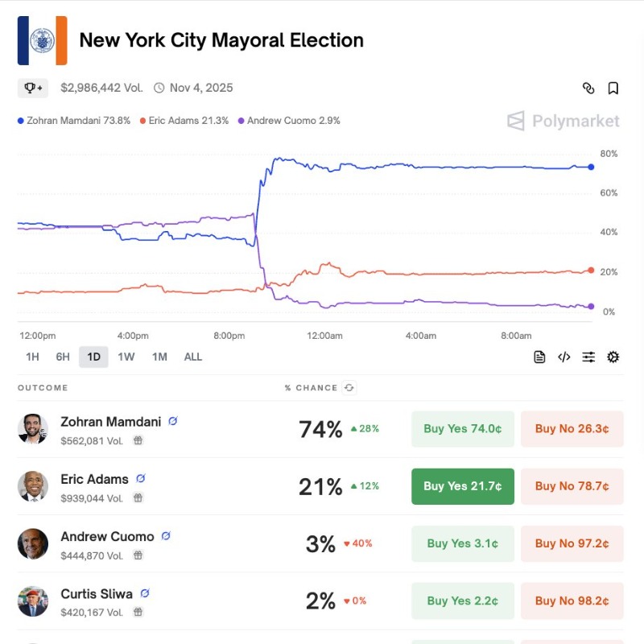Viewport: 644px width, 644px height.
Task: Buy Yes 3.1¢ for Andrew Cuomo
Action: pyautogui.click(x=462, y=543)
